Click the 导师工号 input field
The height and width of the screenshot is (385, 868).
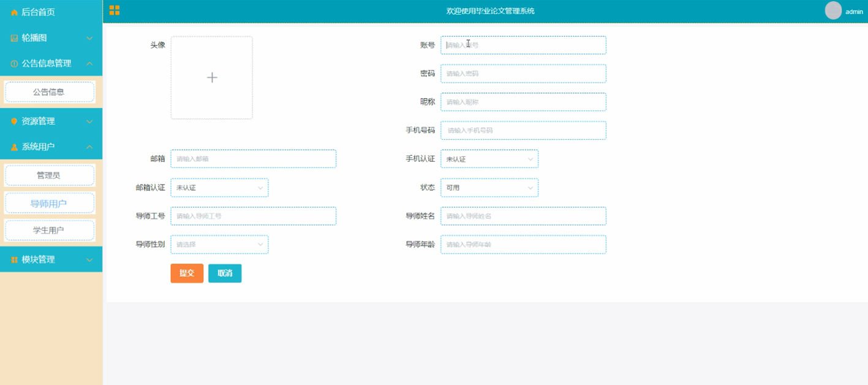253,216
